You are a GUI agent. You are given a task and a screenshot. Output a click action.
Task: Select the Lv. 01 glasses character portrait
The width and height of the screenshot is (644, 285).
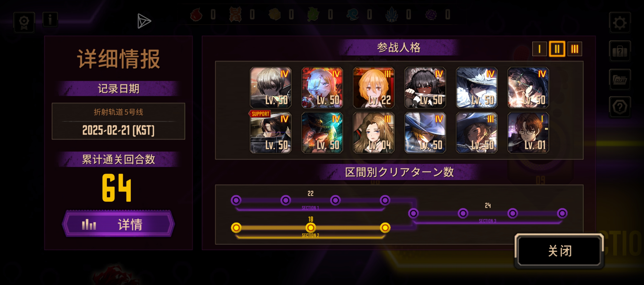[x=528, y=132]
